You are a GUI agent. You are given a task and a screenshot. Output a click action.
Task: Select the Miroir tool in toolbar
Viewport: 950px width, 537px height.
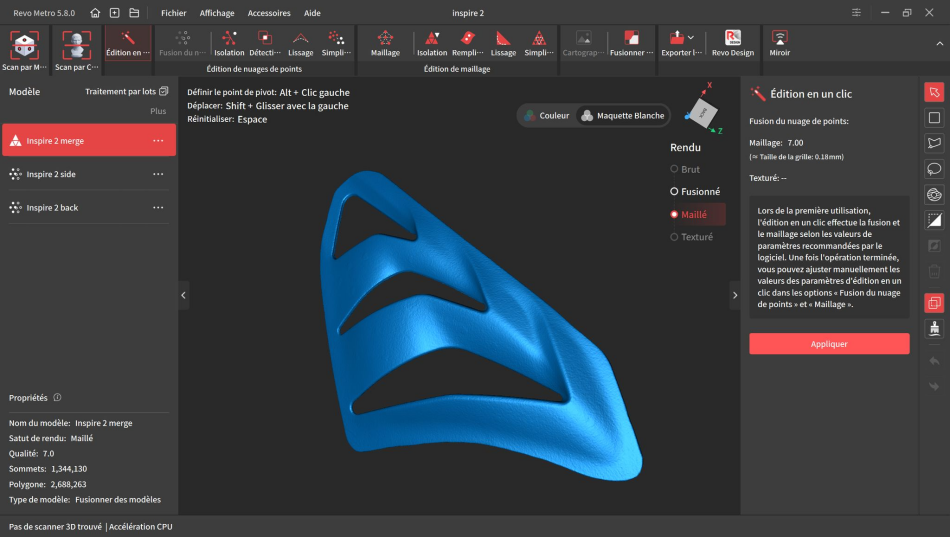[780, 44]
